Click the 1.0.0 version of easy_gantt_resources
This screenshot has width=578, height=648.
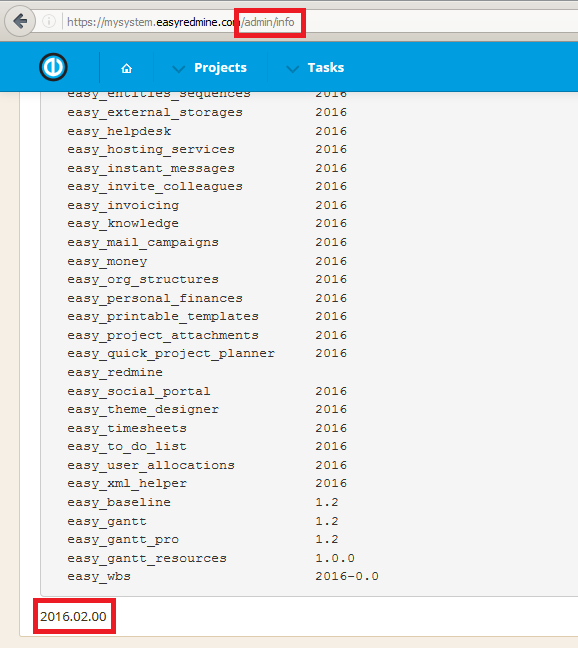pos(335,558)
